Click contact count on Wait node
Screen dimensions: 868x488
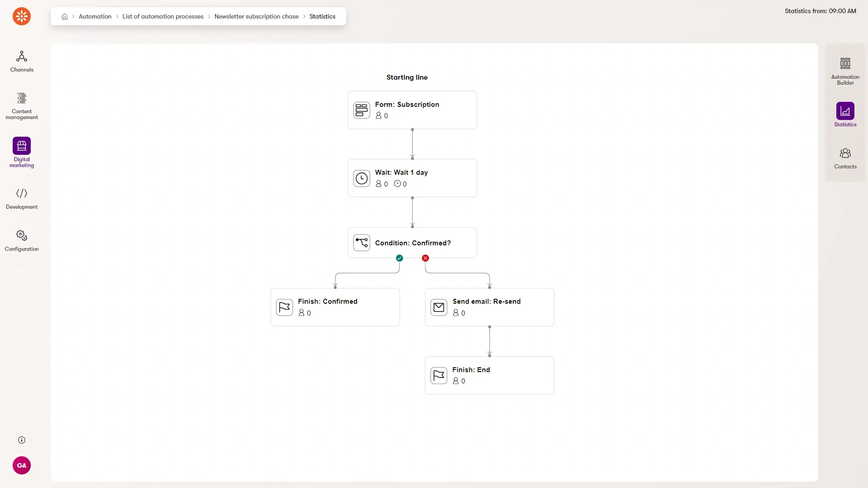(382, 184)
